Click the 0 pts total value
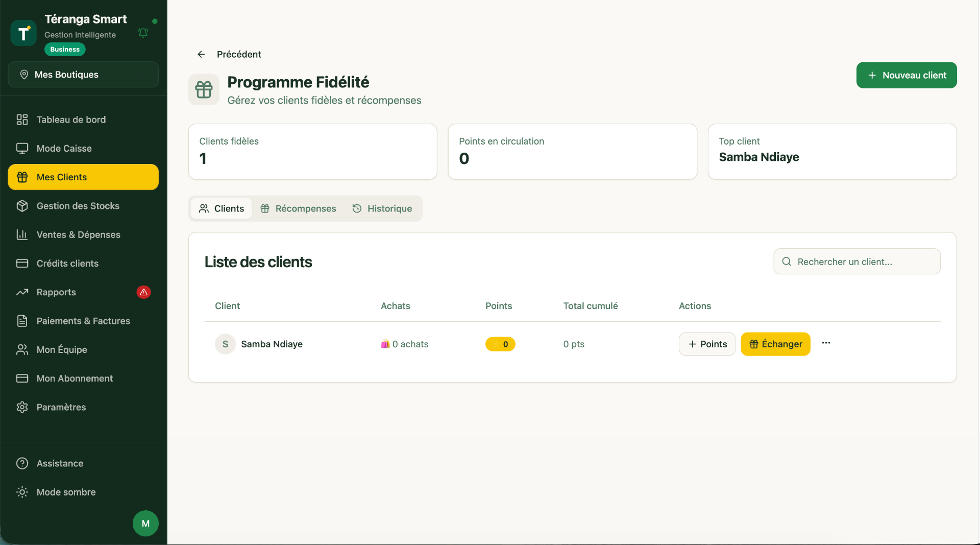Image resolution: width=980 pixels, height=545 pixels. (x=574, y=344)
